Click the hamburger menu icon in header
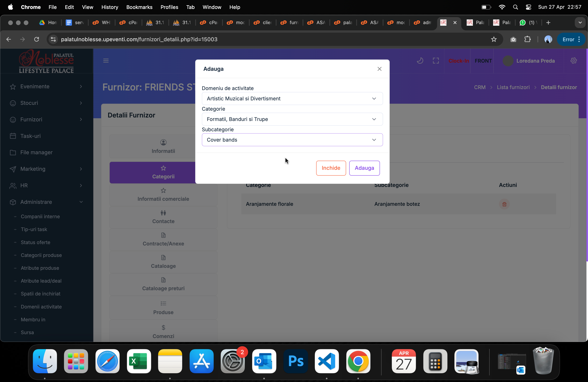The height and width of the screenshot is (382, 588). 106,60
